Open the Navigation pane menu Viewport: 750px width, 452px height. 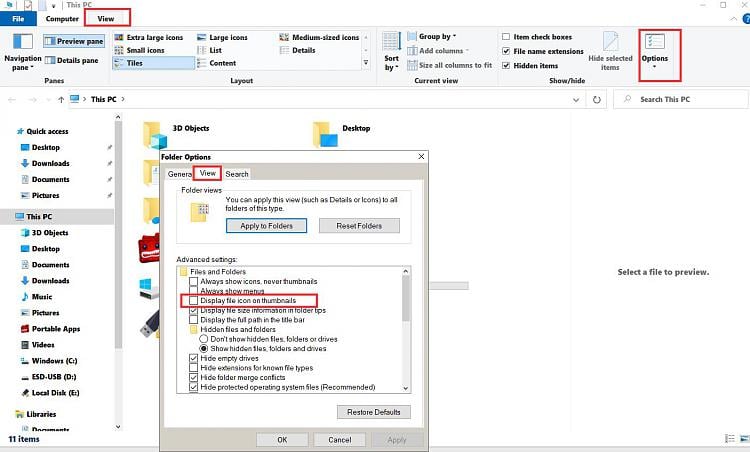coord(22,52)
